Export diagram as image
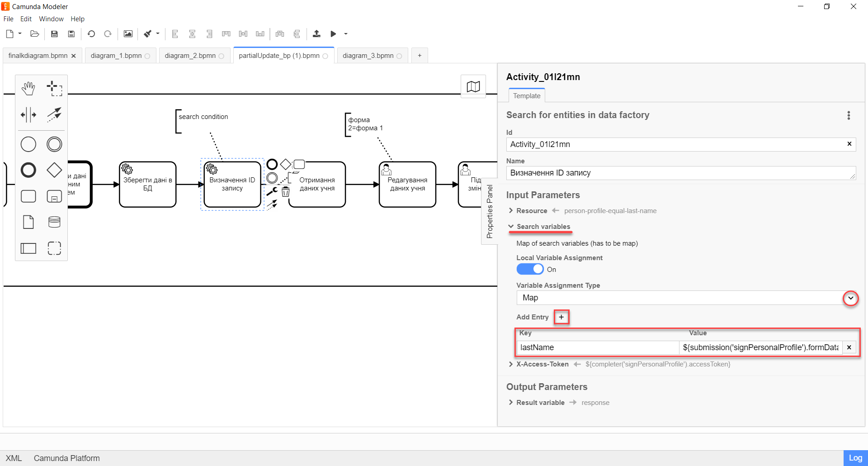 point(128,34)
